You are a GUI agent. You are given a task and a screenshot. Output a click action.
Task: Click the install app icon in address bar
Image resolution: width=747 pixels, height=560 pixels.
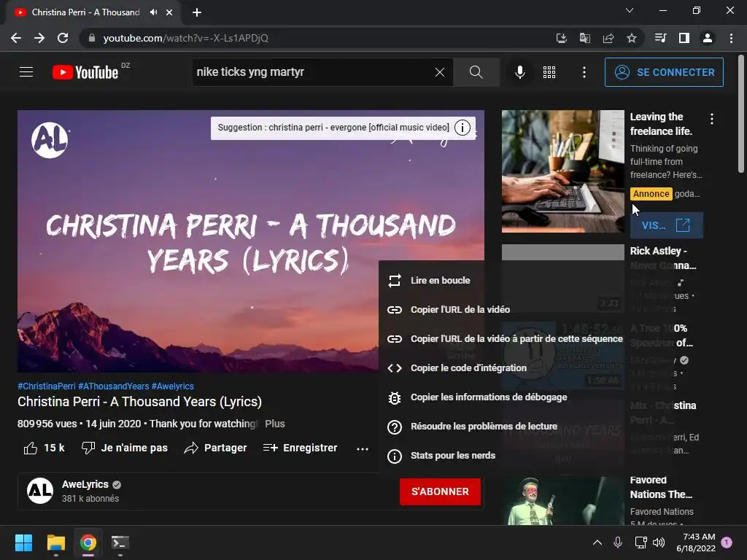(x=562, y=38)
